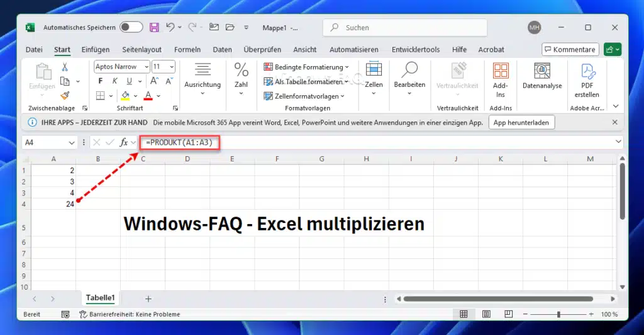
Task: Expand the Zahl format dropdown
Action: pyautogui.click(x=241, y=94)
